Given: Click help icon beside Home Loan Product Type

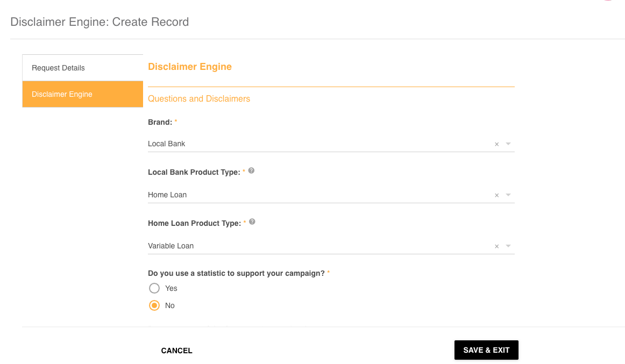Looking at the screenshot, I should 252,222.
